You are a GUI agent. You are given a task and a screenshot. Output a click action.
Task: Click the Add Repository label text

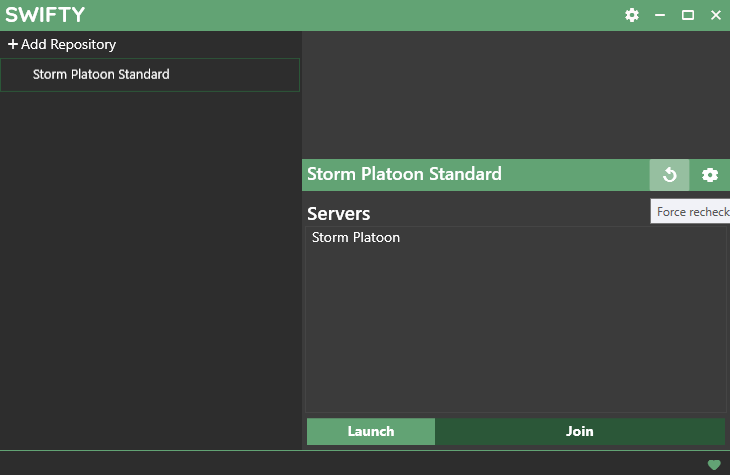click(69, 45)
